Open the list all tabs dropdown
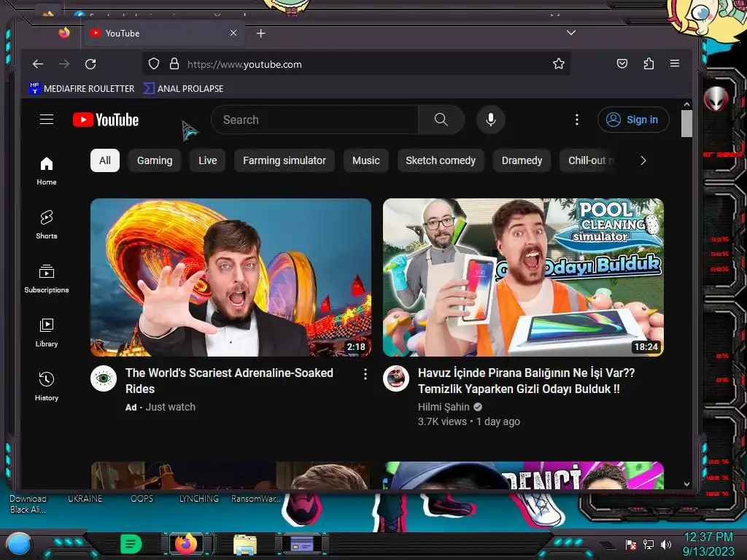 [571, 33]
